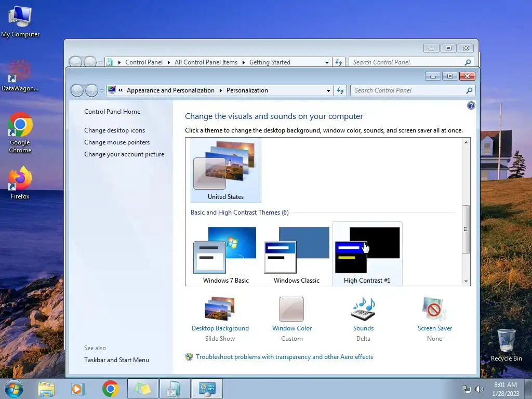Open Change your account picture link
Image resolution: width=532 pixels, height=399 pixels.
124,154
